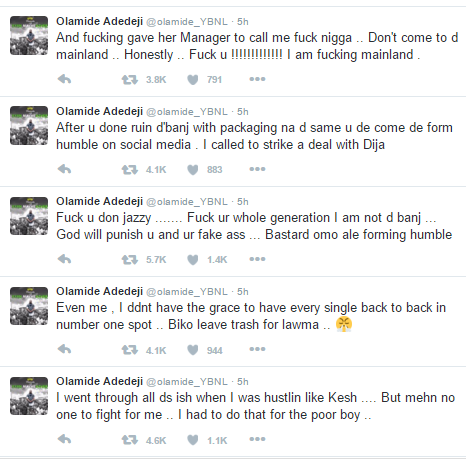Open the profile avatar on the 'lawma' tweet
The width and height of the screenshot is (466, 459).
coord(29,306)
